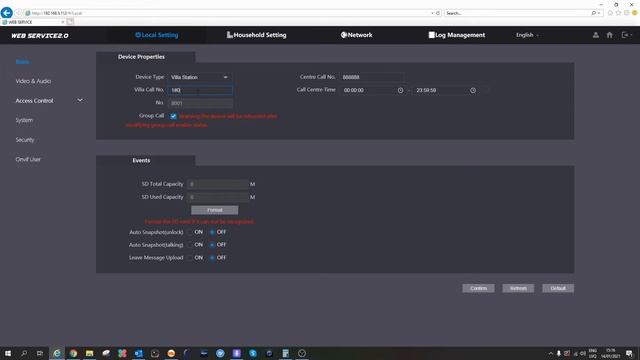
Task: Open the calculator icon on taskbar
Action: click(x=286, y=353)
